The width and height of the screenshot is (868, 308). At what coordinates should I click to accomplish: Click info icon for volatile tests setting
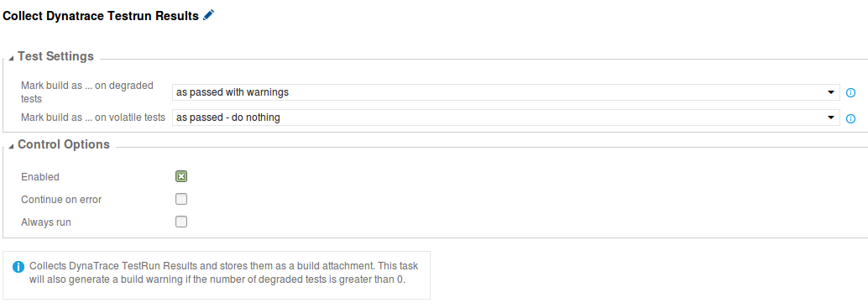(x=851, y=117)
